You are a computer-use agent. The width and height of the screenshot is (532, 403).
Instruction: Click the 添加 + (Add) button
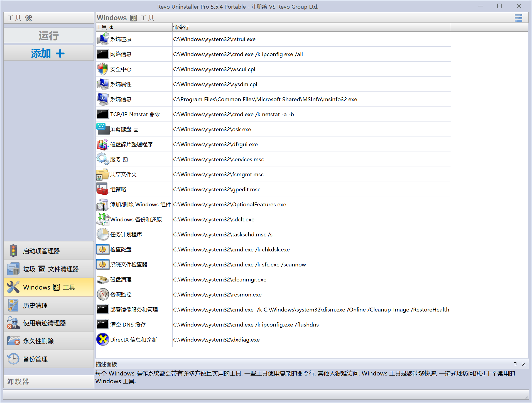click(x=49, y=53)
